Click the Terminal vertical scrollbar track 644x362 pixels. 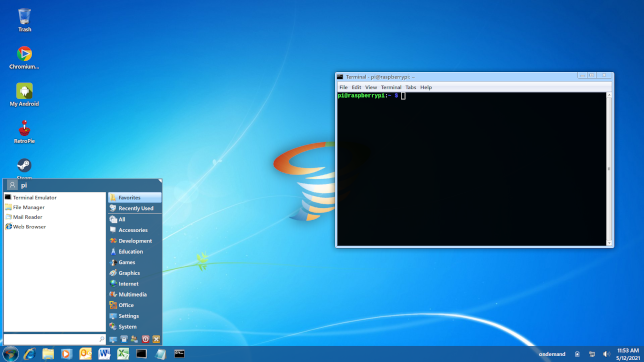[x=609, y=169]
